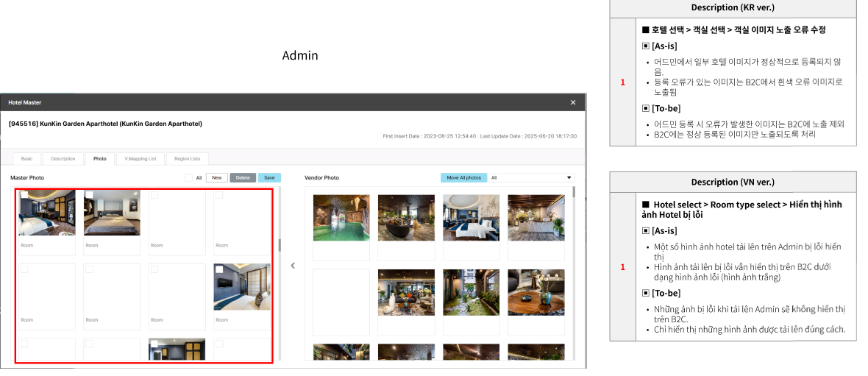
Task: Click the New button
Action: 216,178
